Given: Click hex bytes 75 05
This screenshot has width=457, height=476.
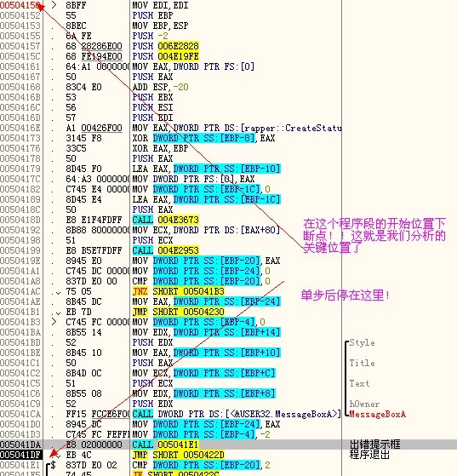Looking at the screenshot, I should tap(78, 291).
